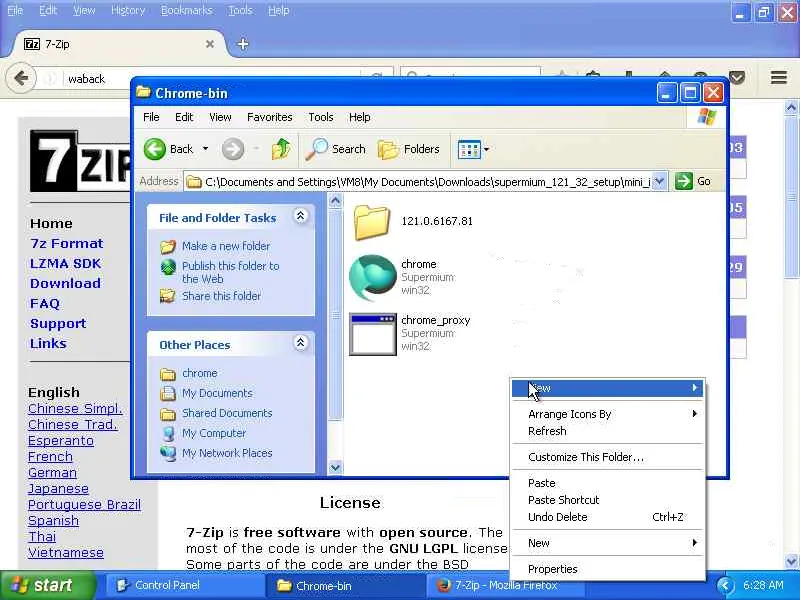Open Firefox History menu

pos(128,10)
